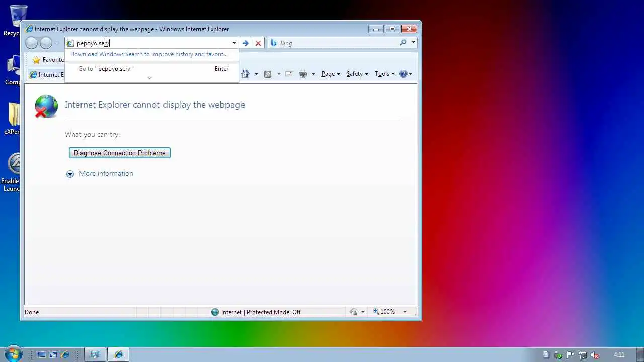Click the Action Center flag tray icon
This screenshot has height=362, width=644.
coord(571,354)
